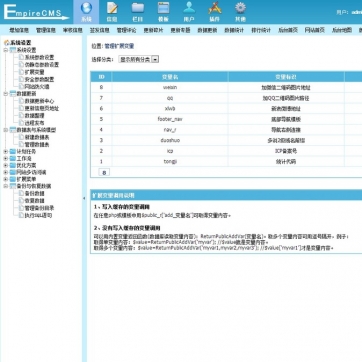Click the page icon next to 备份数据
Image resolution: width=362 pixels, height=362 pixels.
21,193
